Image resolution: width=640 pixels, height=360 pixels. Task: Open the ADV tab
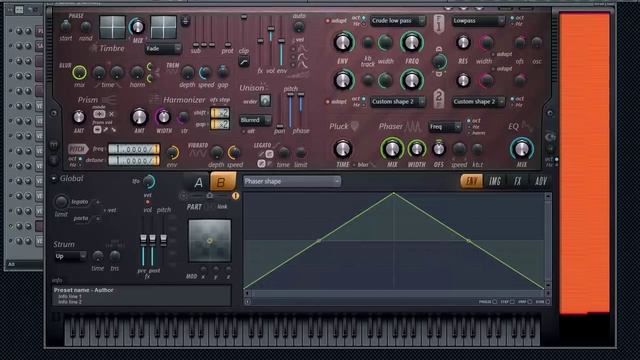tap(540, 181)
